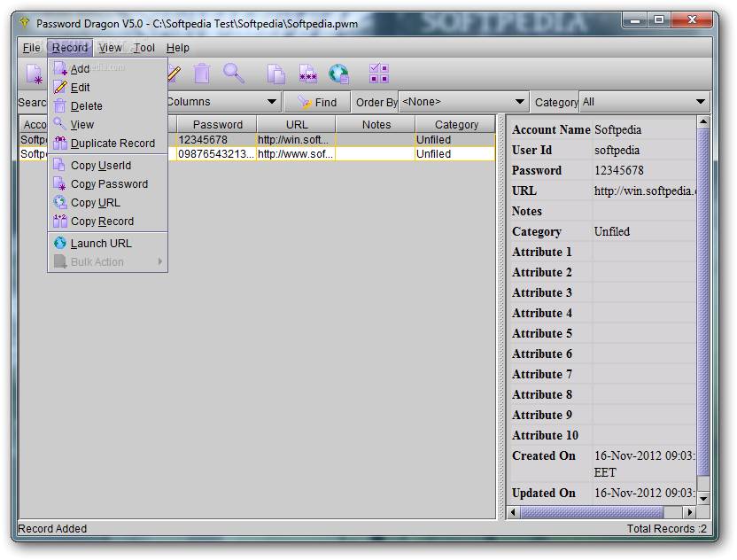737x560 pixels.
Task: Click the Created On date value
Action: pyautogui.click(x=644, y=464)
